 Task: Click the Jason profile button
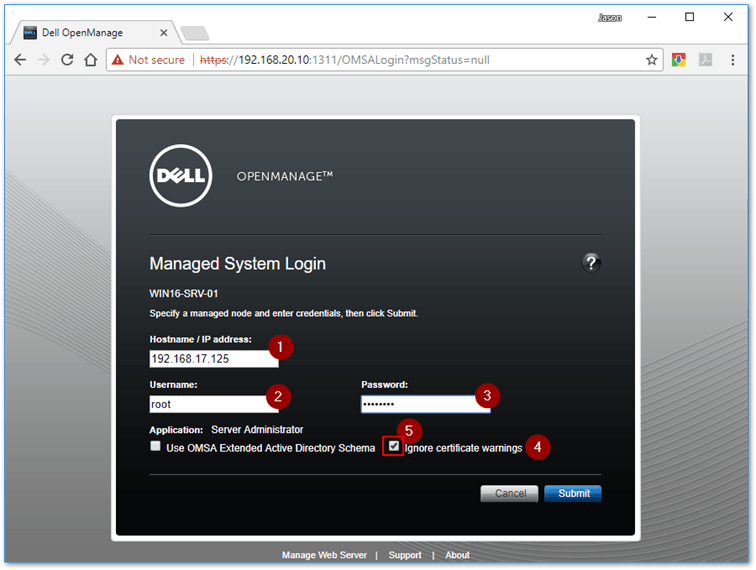pos(610,18)
